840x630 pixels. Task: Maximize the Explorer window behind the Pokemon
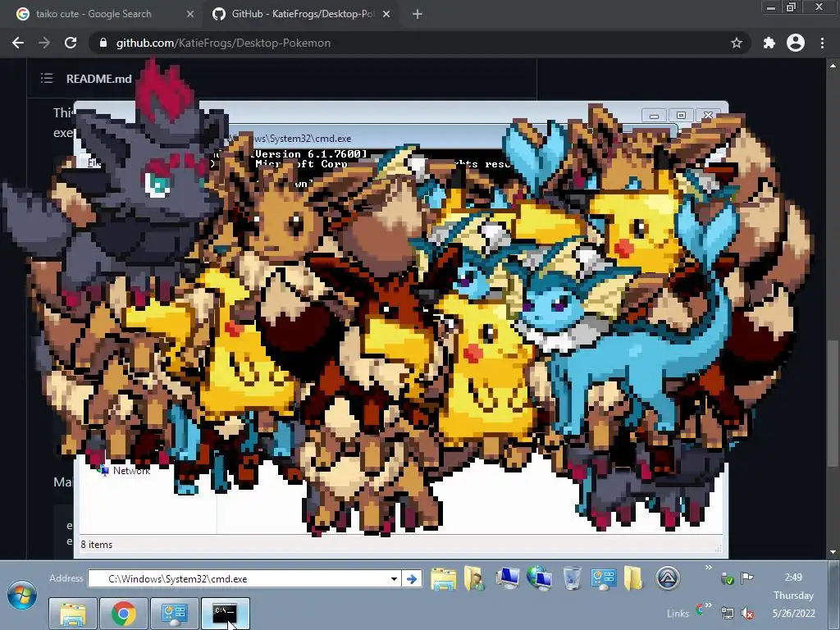(681, 115)
